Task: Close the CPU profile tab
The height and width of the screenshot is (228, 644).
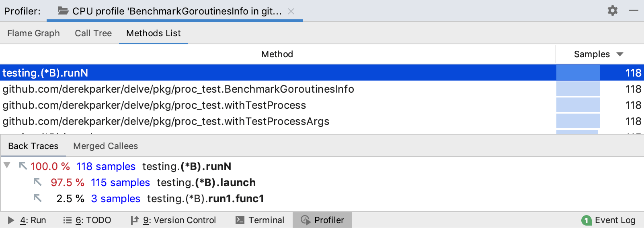Action: [291, 11]
